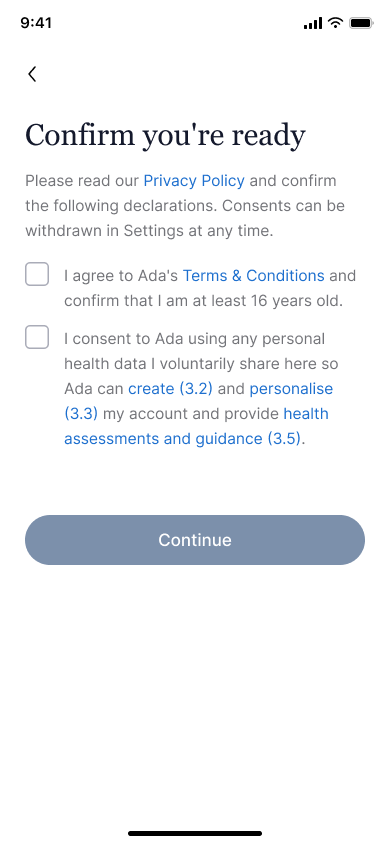Check the Terms & Conditions agreement box

pos(37,275)
